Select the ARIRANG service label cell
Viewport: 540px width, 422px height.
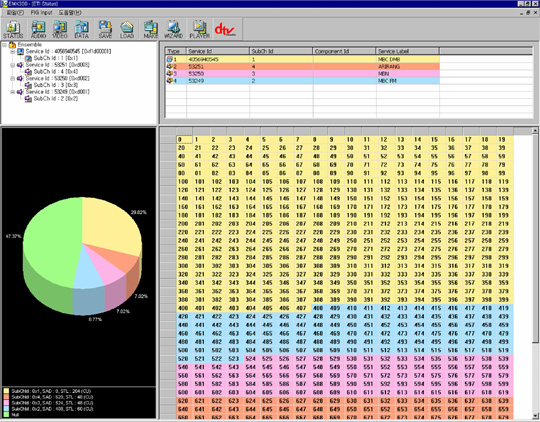[407, 66]
